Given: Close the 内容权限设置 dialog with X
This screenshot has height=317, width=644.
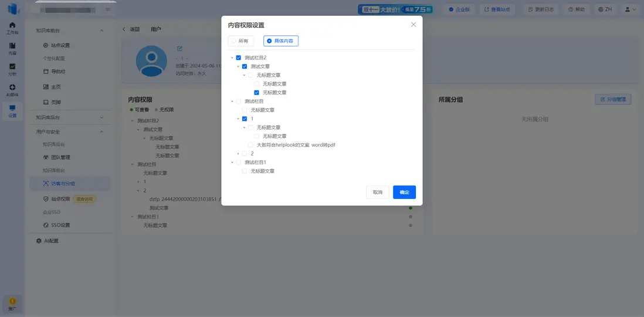Looking at the screenshot, I should (x=413, y=25).
